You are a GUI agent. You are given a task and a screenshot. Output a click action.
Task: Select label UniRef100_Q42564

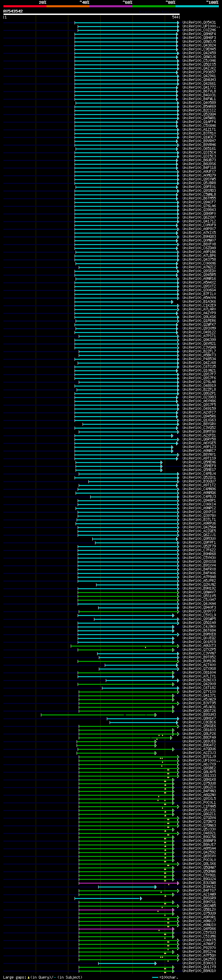(199, 527)
